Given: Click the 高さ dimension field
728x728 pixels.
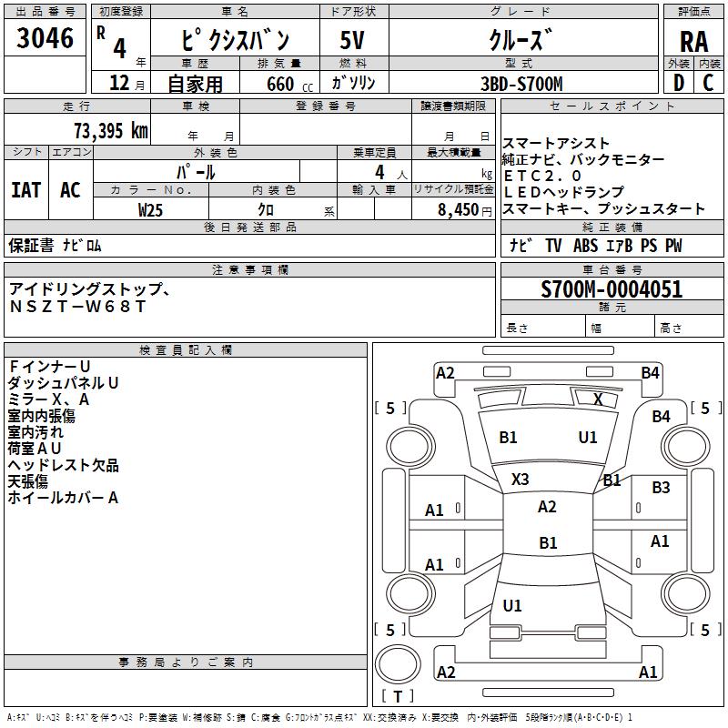Looking at the screenshot, I should 690,328.
